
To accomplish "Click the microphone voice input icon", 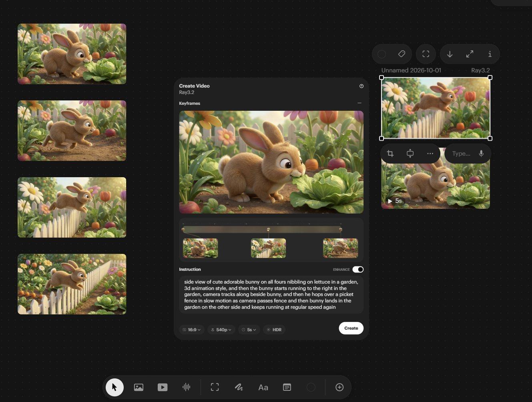I will [x=481, y=154].
